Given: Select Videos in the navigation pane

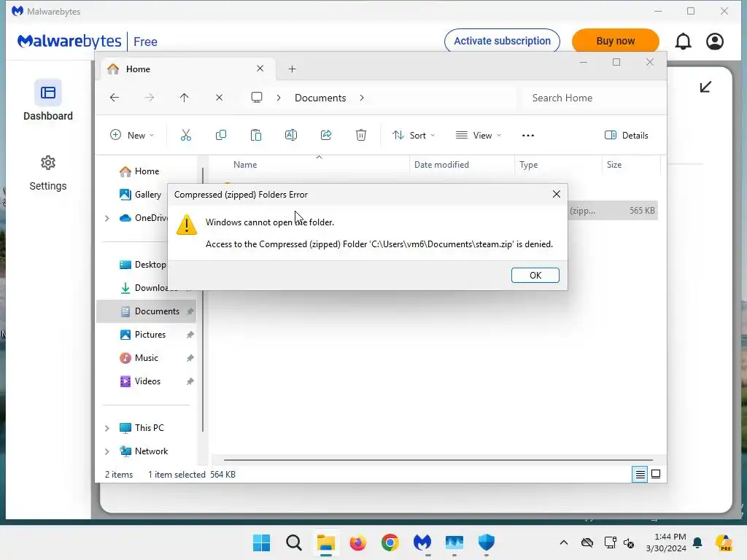Looking at the screenshot, I should [147, 381].
